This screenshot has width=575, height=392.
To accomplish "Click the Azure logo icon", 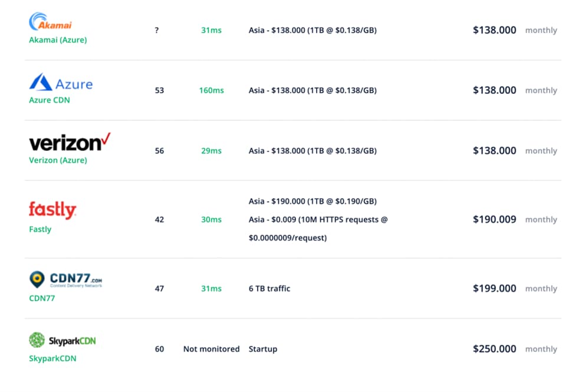I will 61,83.
